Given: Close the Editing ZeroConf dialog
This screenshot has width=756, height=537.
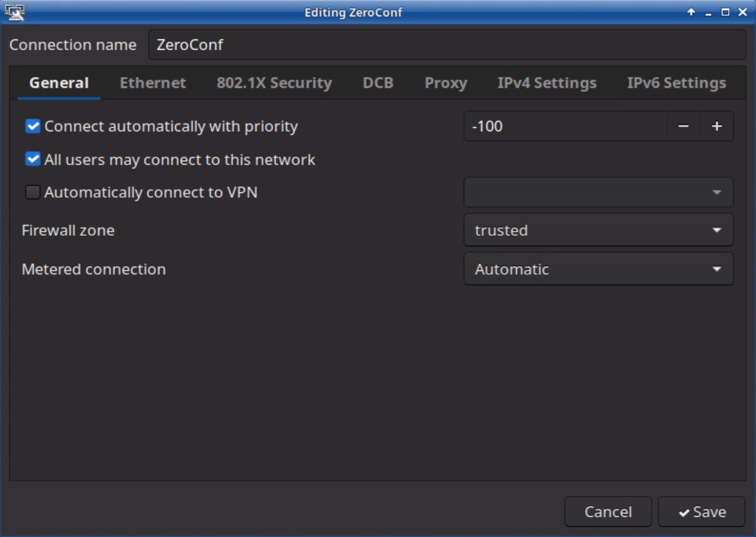Looking at the screenshot, I should pyautogui.click(x=742, y=12).
